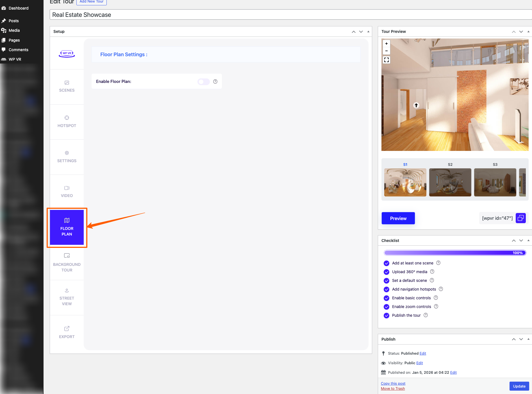Zoom in on the tour preview

pyautogui.click(x=387, y=44)
